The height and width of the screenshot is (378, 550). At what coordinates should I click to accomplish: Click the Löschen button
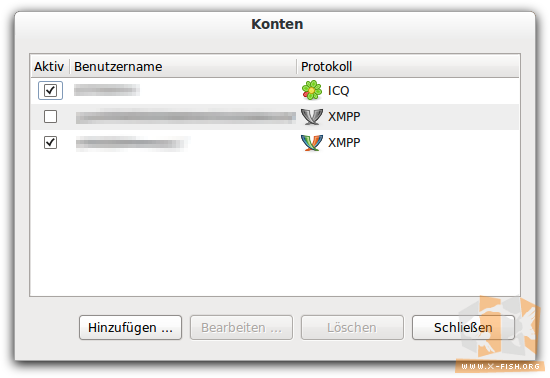[352, 328]
